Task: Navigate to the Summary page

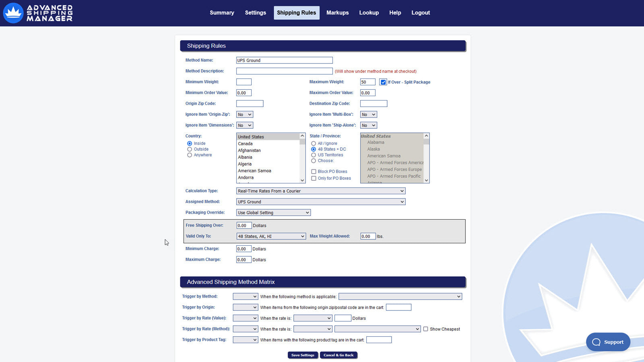Action: click(x=222, y=12)
